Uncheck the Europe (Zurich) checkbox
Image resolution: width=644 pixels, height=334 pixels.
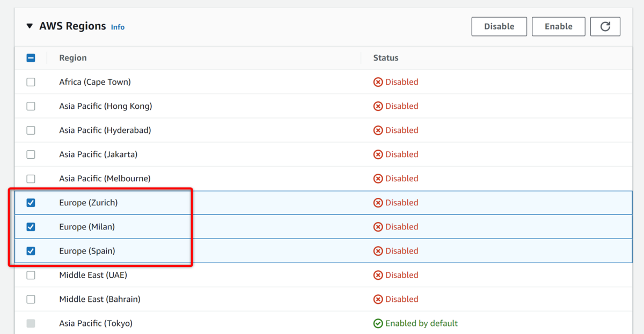pos(31,203)
